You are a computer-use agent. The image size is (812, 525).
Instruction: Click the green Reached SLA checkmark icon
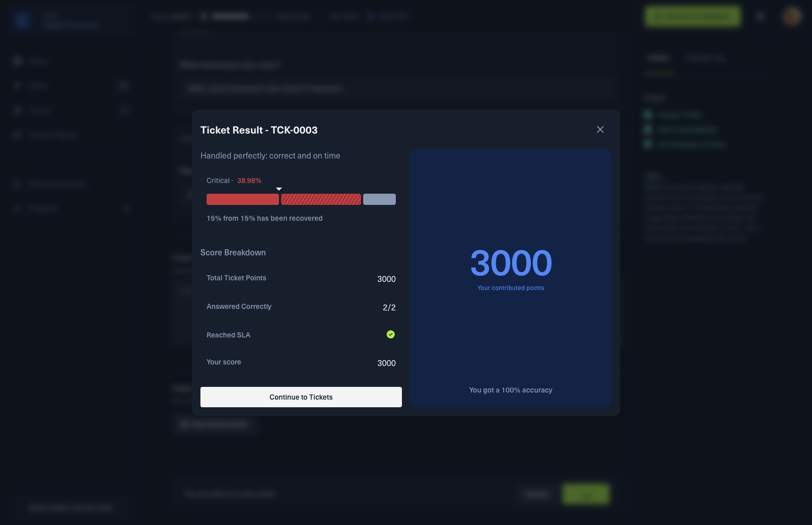click(391, 334)
